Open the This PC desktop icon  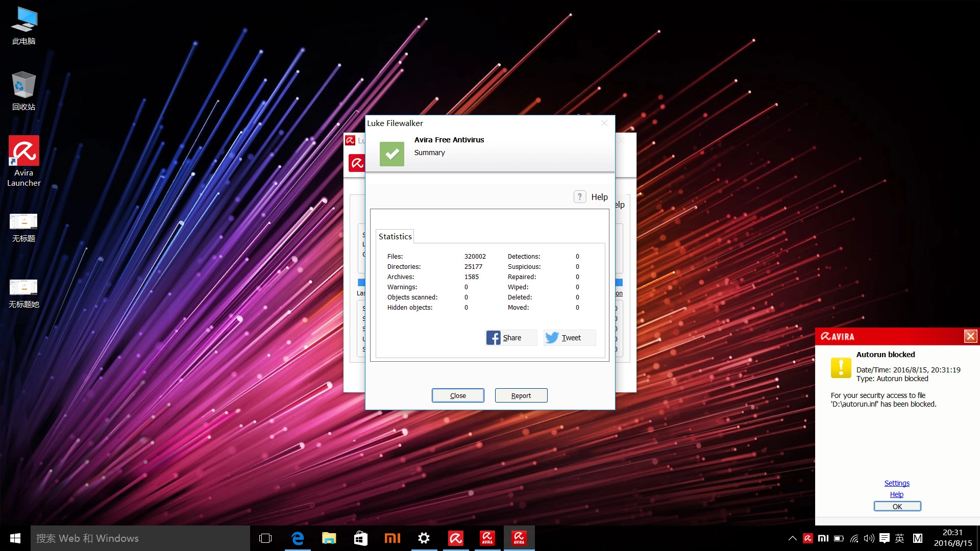[24, 26]
